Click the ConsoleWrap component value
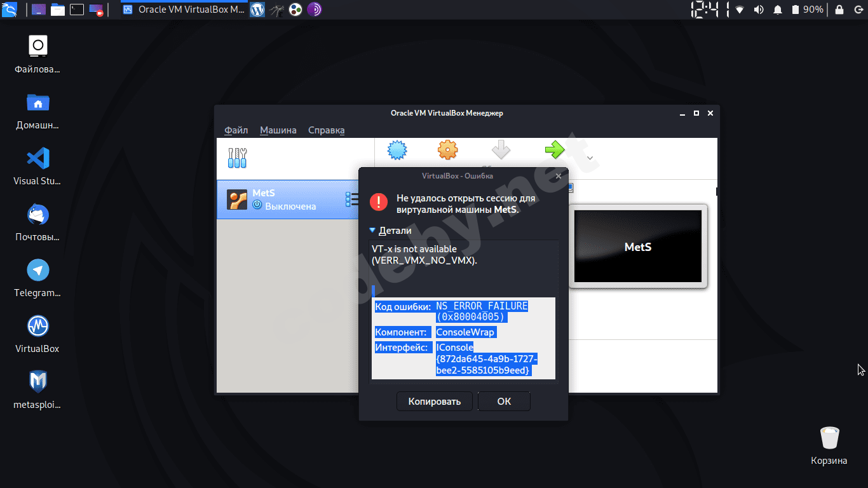 (x=465, y=332)
